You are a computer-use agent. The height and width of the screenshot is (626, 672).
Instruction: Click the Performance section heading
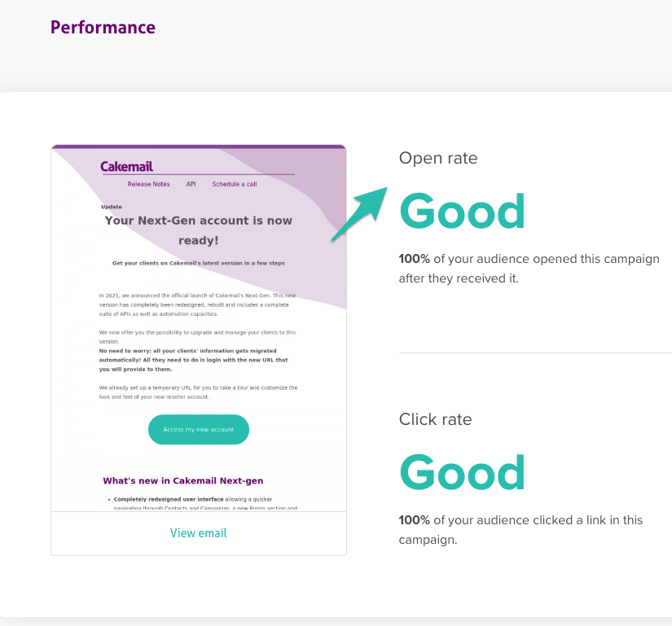coord(103,27)
